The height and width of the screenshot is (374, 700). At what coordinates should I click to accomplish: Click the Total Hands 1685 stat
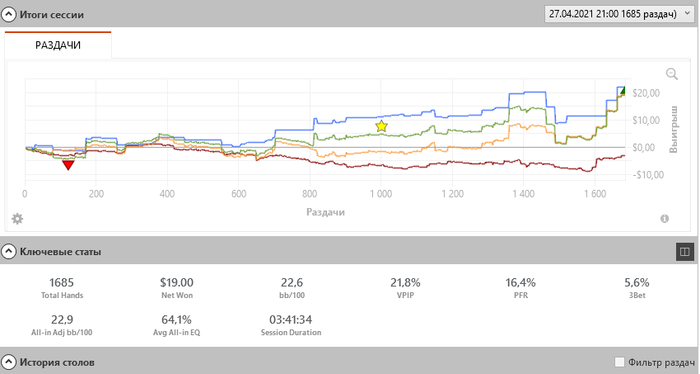62,288
